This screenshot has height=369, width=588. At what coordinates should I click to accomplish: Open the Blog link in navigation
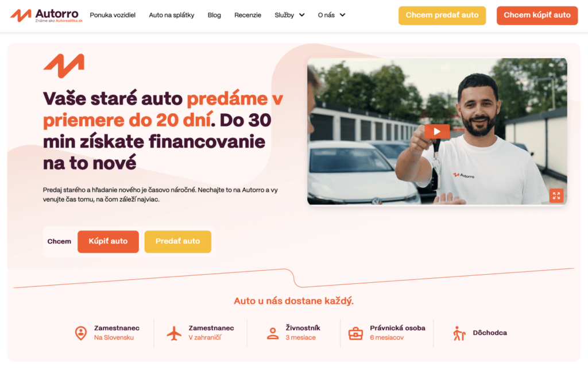tap(214, 15)
